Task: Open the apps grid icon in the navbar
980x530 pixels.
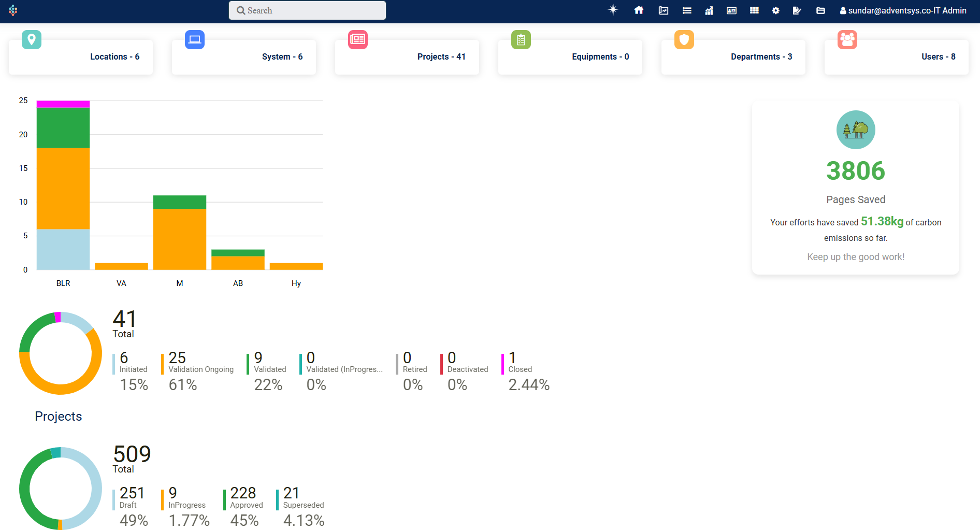Action: 754,10
